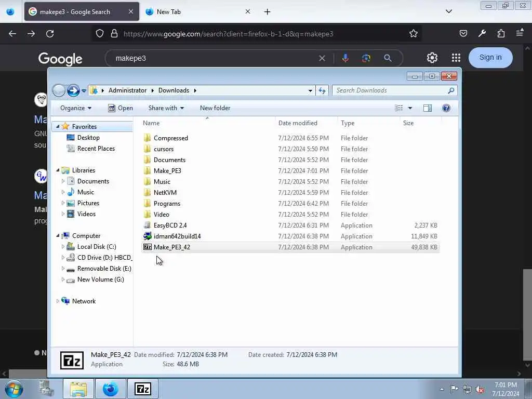This screenshot has width=532, height=399.
Task: Switch to the makepe3 Google Search tab
Action: point(82,11)
